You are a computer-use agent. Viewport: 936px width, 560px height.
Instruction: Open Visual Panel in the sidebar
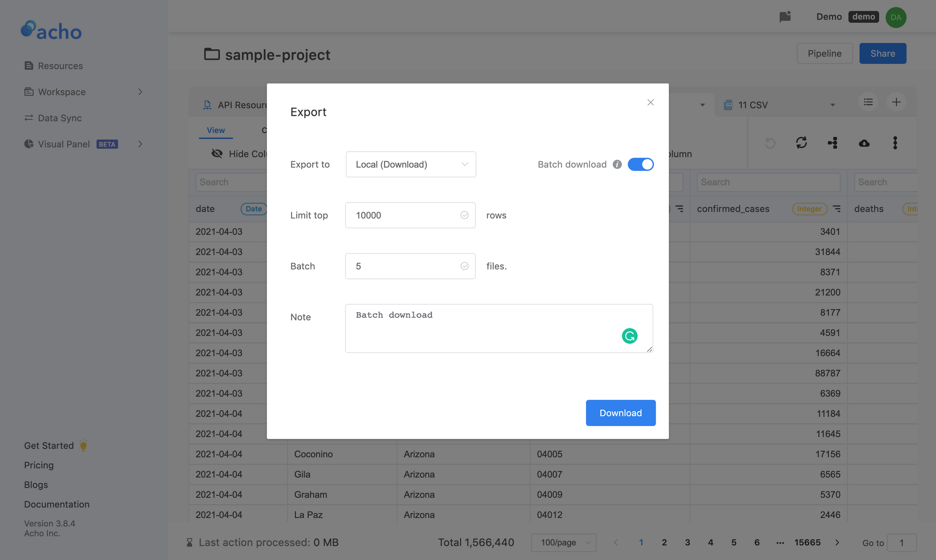57,144
